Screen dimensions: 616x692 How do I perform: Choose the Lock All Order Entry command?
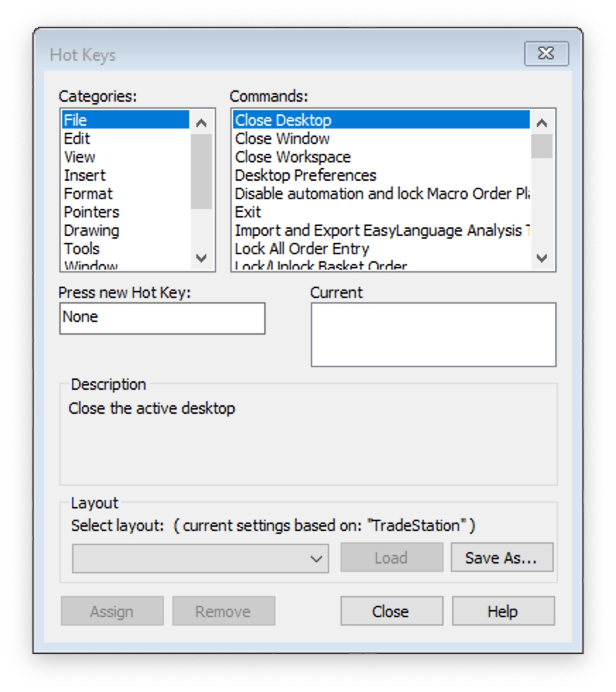pos(381,249)
